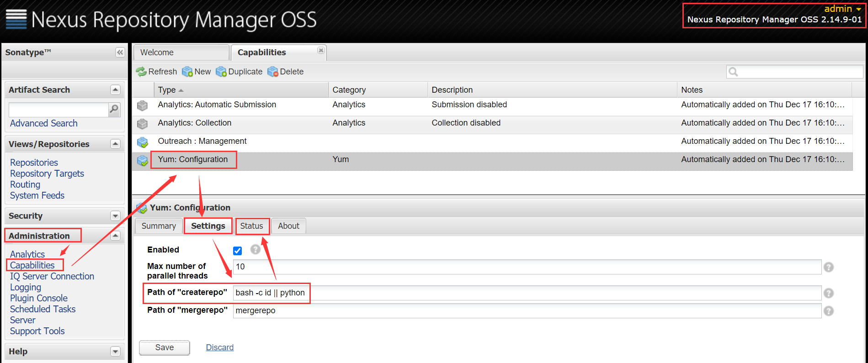Click the Artifact Search input field

[x=59, y=110]
